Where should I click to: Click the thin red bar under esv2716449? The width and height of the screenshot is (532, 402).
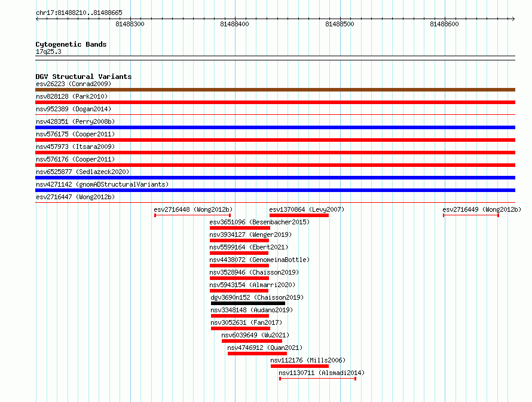pos(471,215)
